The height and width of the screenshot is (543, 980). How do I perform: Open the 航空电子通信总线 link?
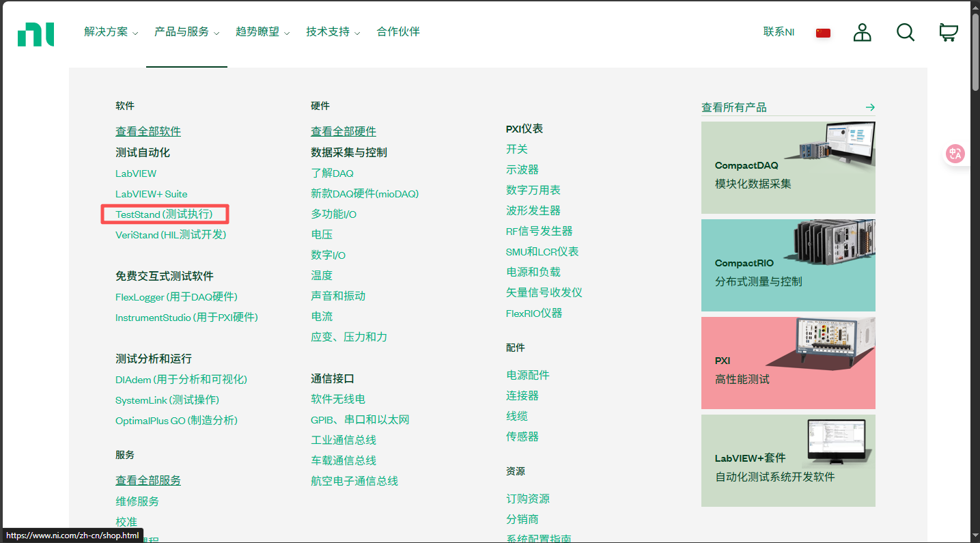point(354,481)
